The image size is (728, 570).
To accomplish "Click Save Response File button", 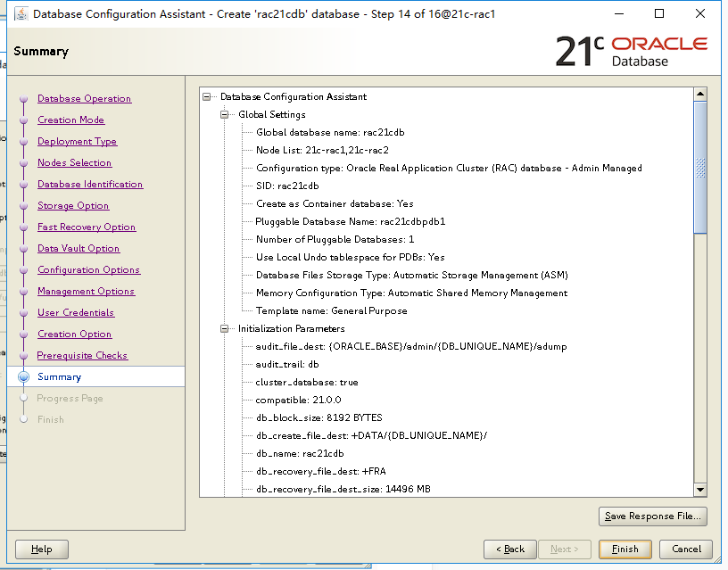I will tap(653, 516).
